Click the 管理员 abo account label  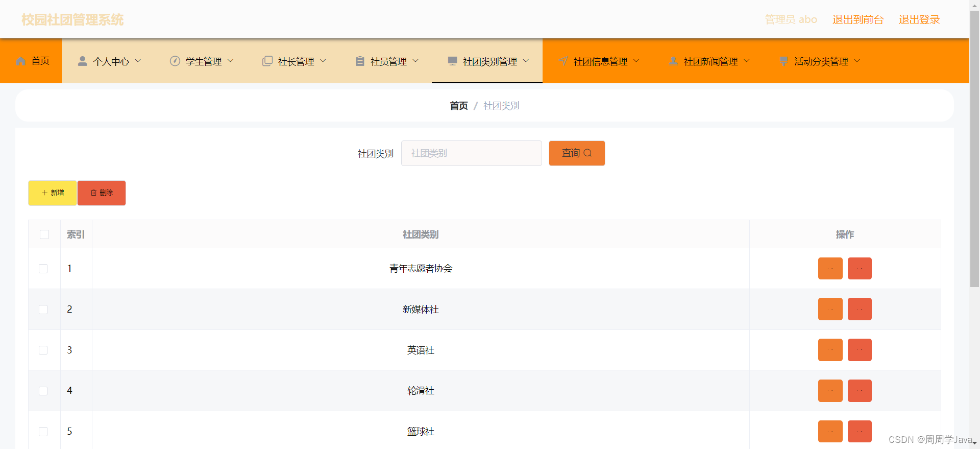pyautogui.click(x=791, y=19)
